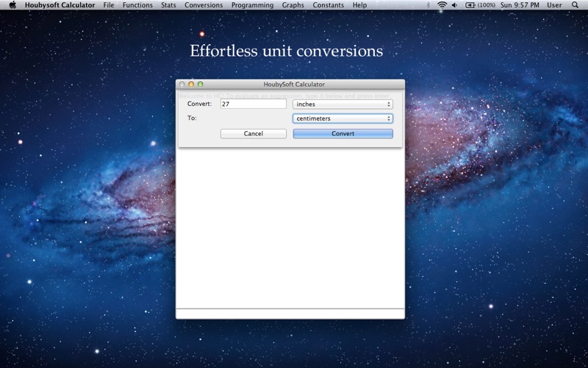Open the Apple menu

(x=12, y=5)
